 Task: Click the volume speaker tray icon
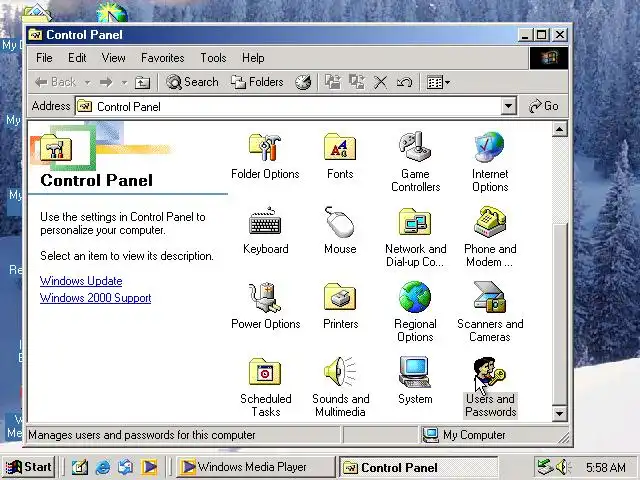tap(564, 467)
